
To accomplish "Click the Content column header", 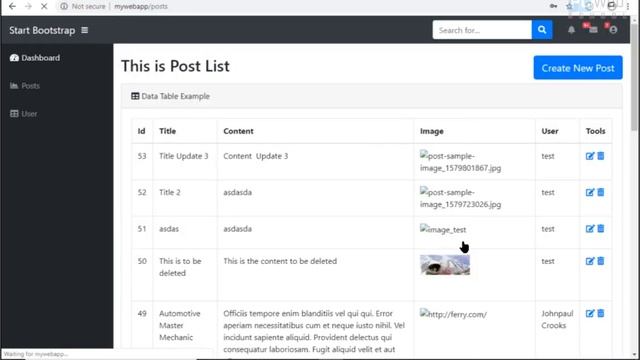I will (x=238, y=131).
